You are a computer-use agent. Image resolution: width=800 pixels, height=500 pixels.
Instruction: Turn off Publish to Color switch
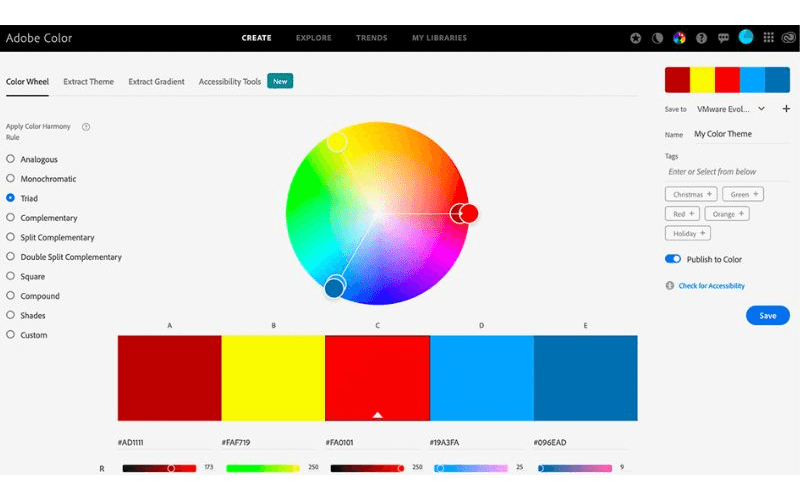673,259
